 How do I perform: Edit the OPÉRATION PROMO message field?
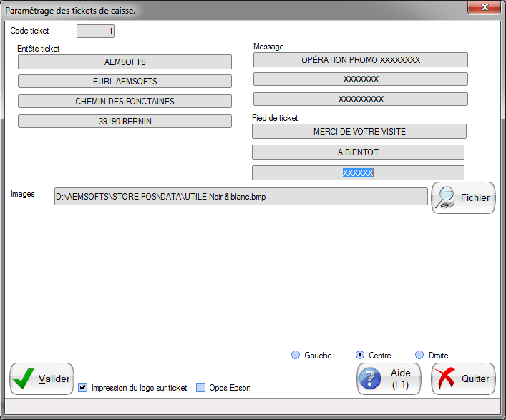360,60
